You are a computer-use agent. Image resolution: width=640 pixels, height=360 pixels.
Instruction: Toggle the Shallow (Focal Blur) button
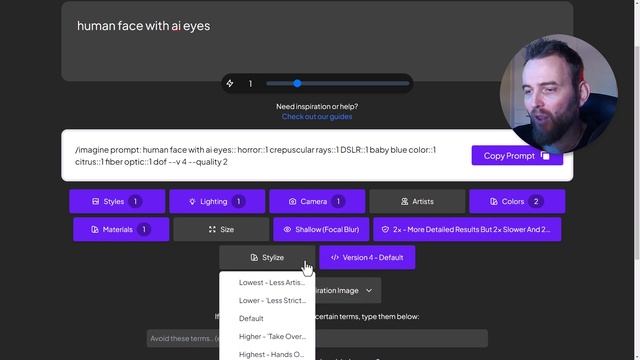click(321, 229)
